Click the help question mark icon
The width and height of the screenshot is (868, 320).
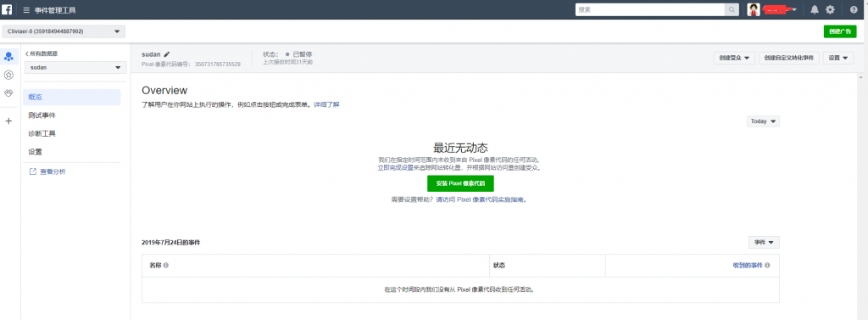(x=854, y=10)
